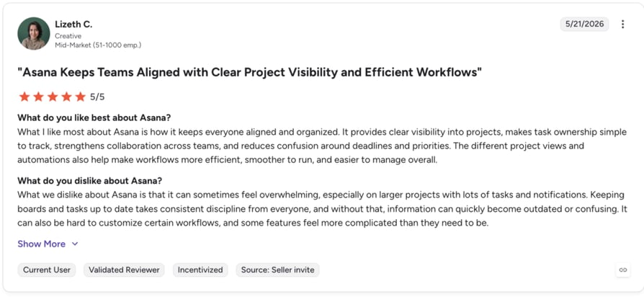
Task: Select the second rating star
Action: tap(39, 97)
